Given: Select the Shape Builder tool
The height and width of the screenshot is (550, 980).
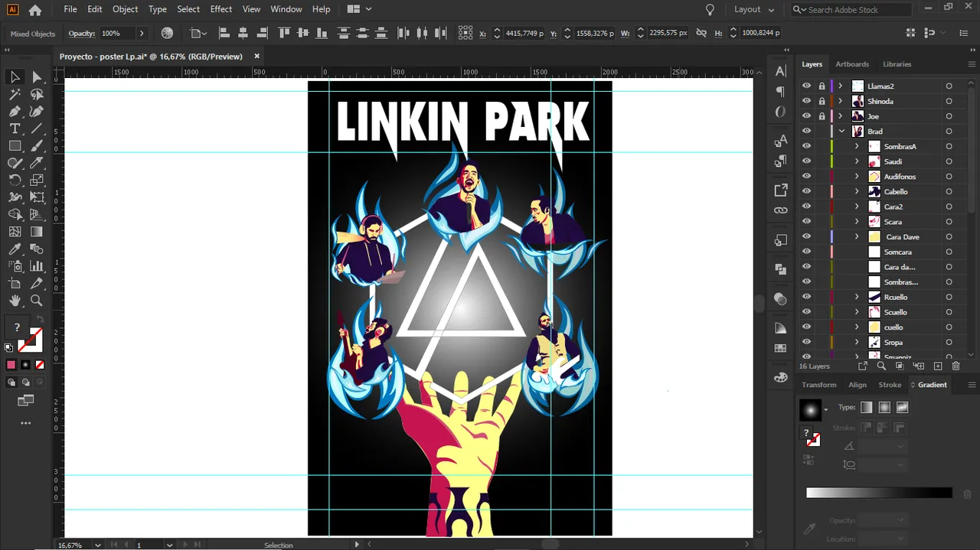Looking at the screenshot, I should click(x=15, y=215).
